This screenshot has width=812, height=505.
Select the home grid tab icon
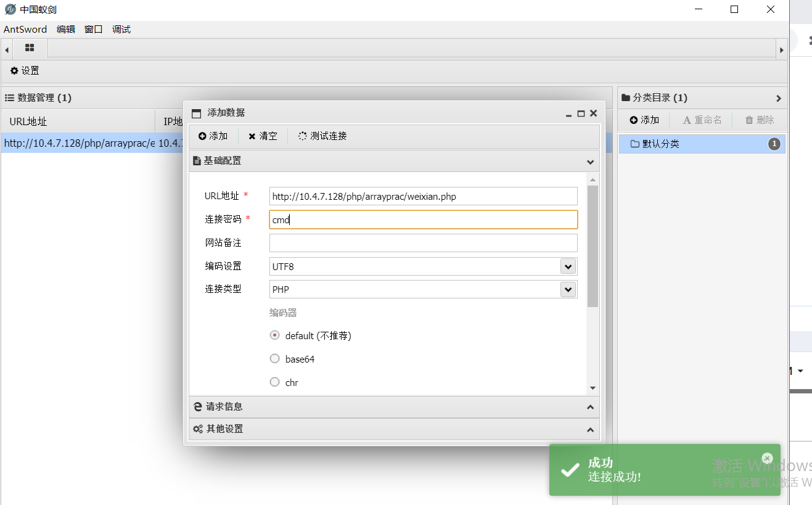30,47
